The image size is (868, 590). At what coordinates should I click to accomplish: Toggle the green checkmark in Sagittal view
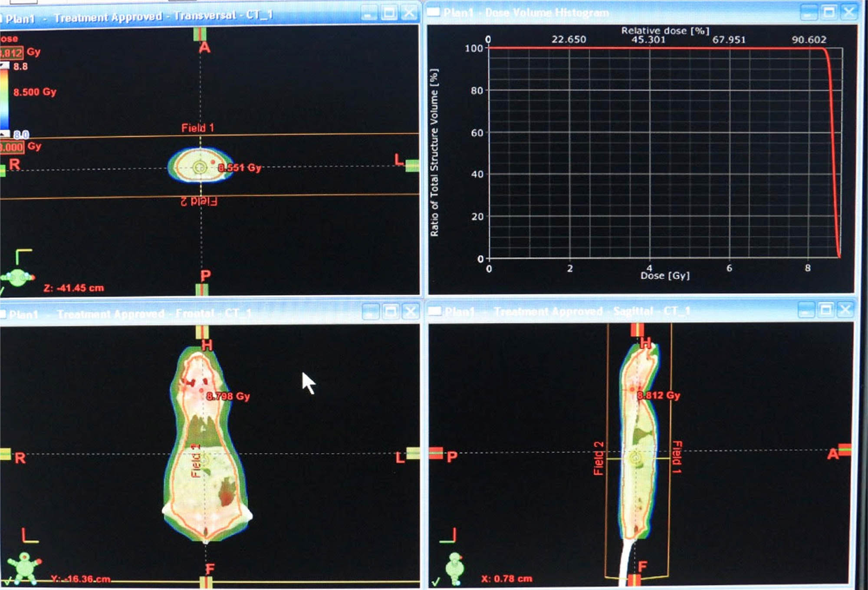click(436, 581)
